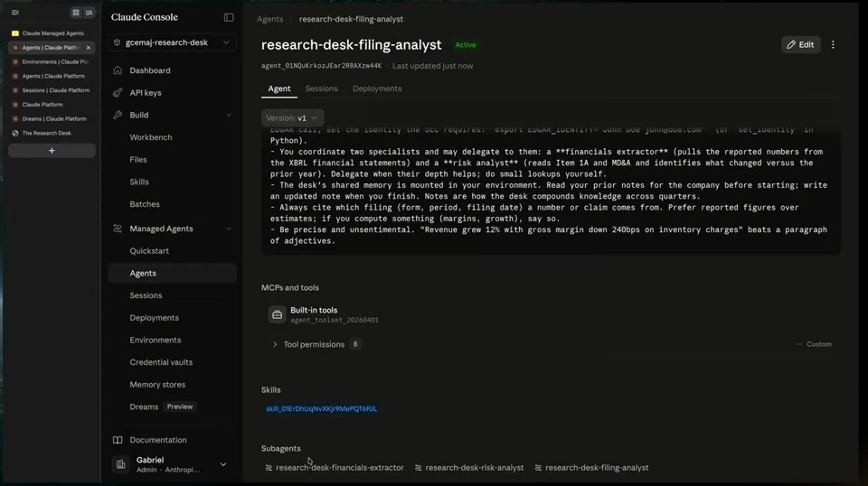The image size is (868, 486).
Task: Open Deployments in the sidebar
Action: [154, 318]
